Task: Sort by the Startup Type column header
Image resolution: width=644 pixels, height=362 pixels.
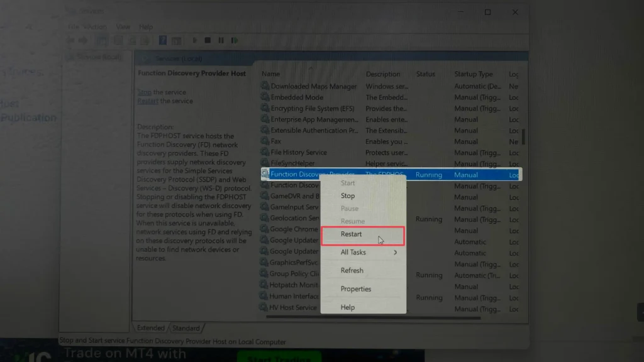Action: coord(473,74)
